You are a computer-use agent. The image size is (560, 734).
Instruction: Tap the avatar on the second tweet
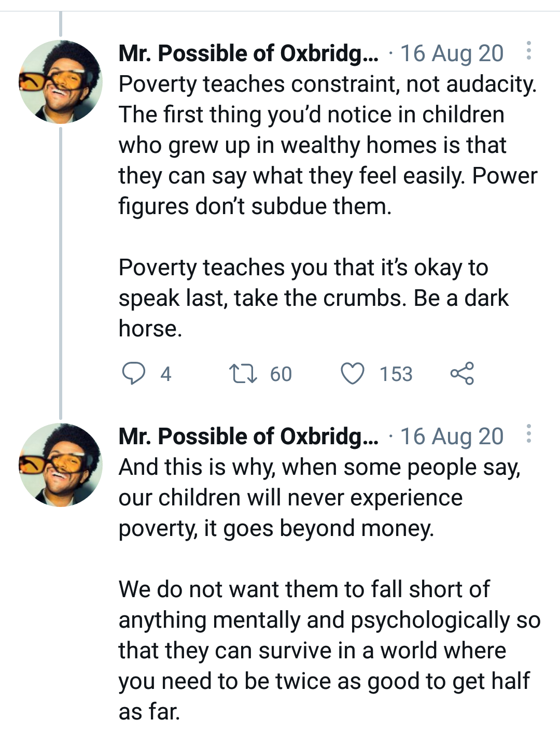pos(61,464)
